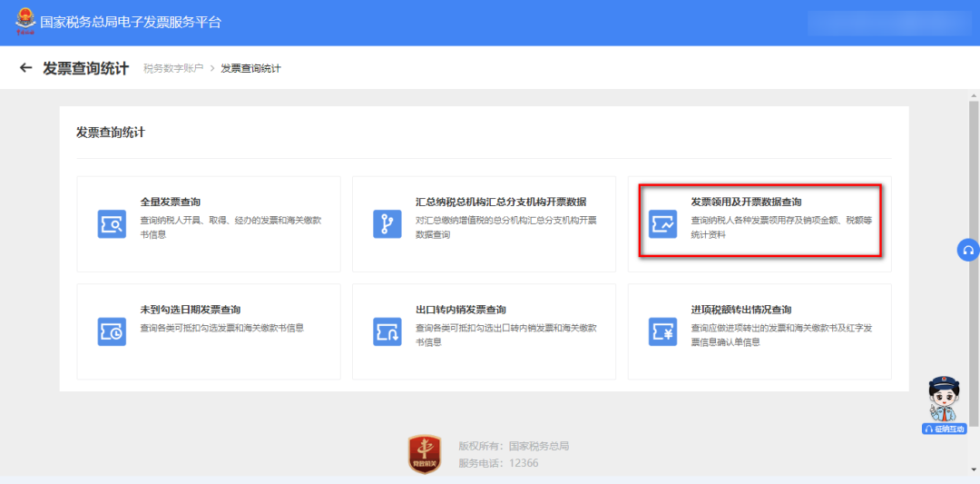Open 进项税额转出情况查询 title

coord(741,310)
